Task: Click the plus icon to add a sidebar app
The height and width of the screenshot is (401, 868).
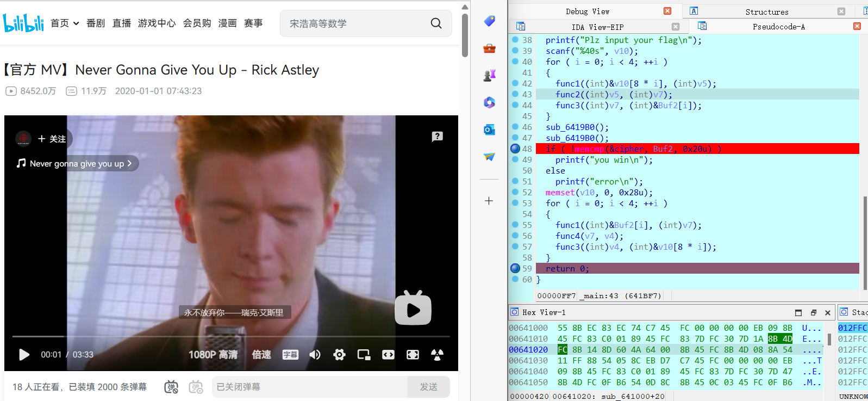Action: (489, 201)
